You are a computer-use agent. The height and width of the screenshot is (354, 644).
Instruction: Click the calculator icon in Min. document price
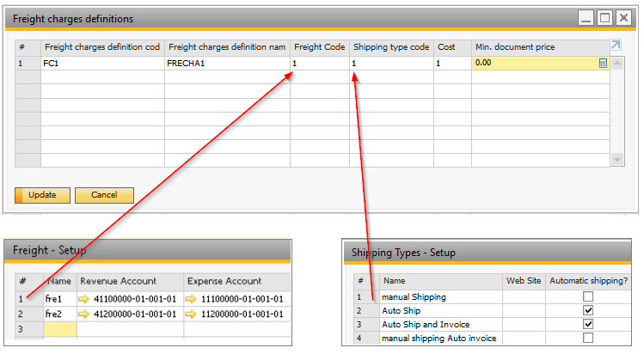(x=603, y=64)
